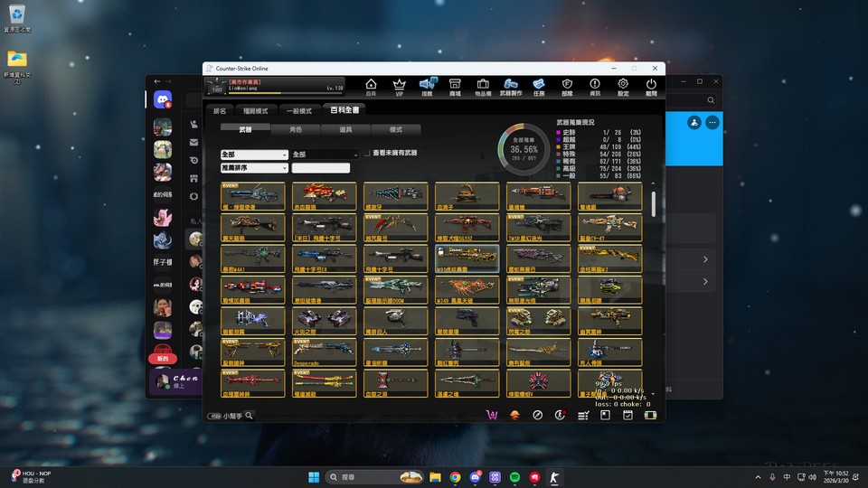This screenshot has width=868, height=488.
Task: Open the 物品欄 inventory icon
Action: click(x=483, y=86)
